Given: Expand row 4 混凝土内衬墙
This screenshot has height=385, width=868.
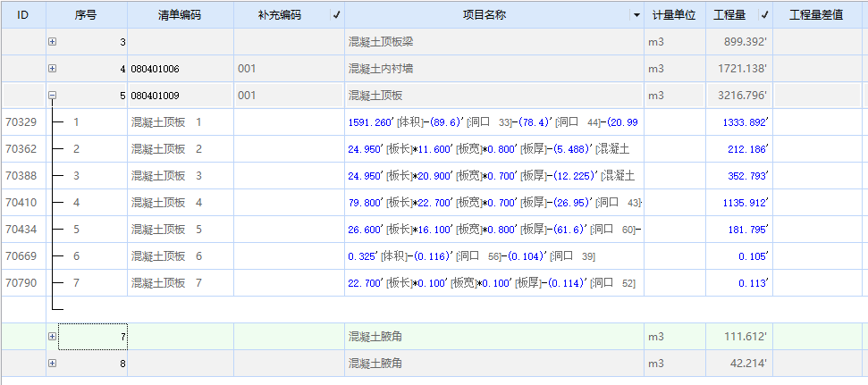Looking at the screenshot, I should click(52, 69).
